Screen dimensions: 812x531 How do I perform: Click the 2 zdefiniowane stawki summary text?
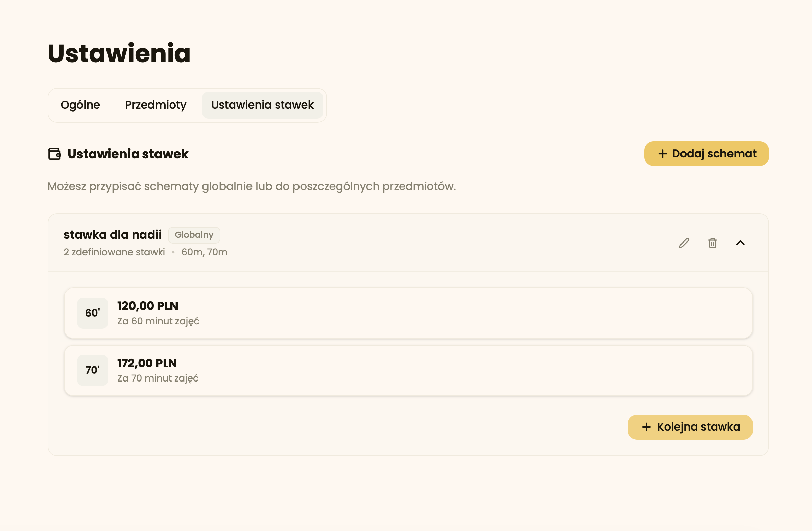tap(114, 252)
